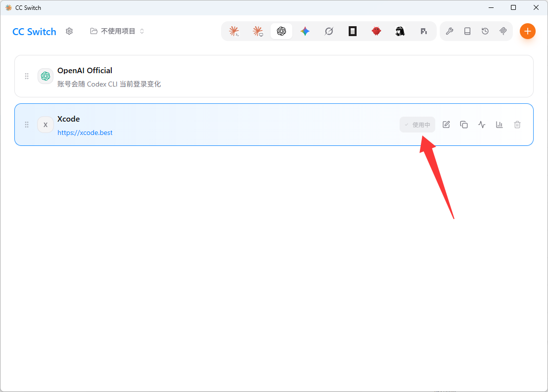Screen dimensions: 548x392
Task: Switch to the Claude desktop app tab
Action: coord(258,32)
